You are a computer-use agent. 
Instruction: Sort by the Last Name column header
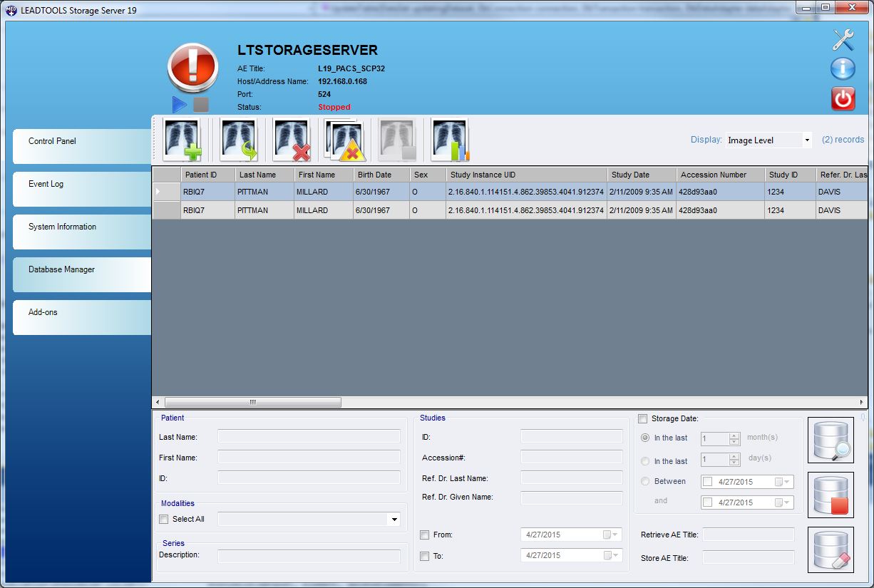[x=264, y=175]
